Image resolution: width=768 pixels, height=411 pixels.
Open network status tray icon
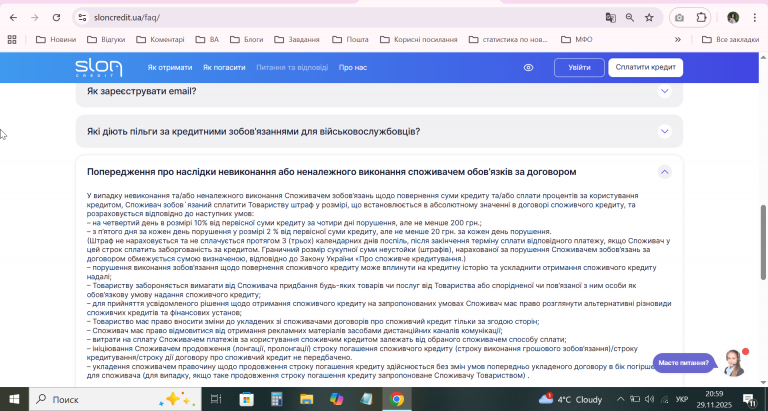click(x=665, y=399)
